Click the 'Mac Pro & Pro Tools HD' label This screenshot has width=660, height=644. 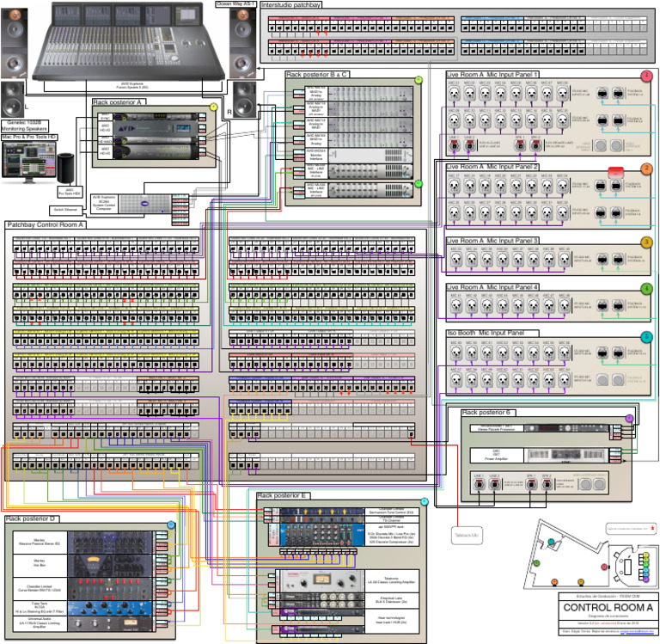pos(29,138)
